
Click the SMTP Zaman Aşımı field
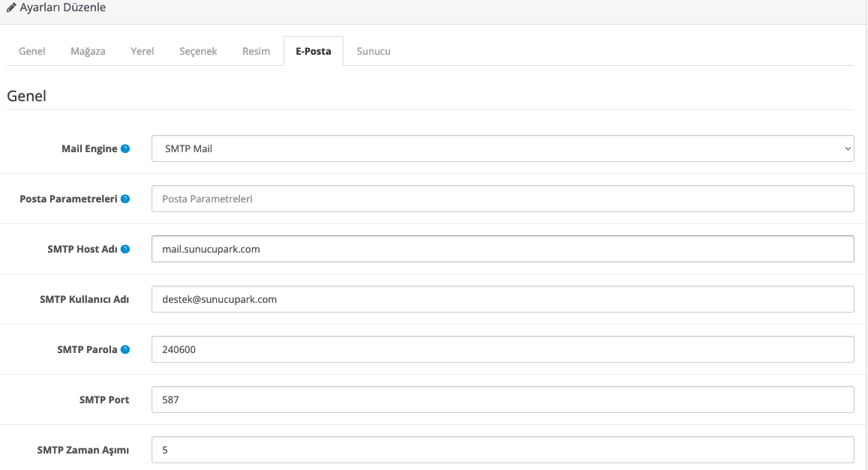[503, 450]
